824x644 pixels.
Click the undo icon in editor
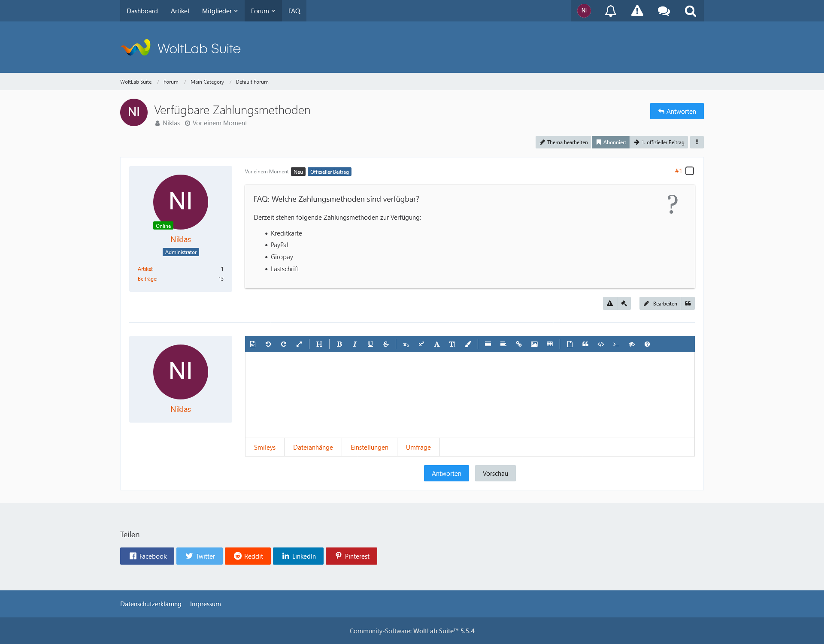coord(268,344)
